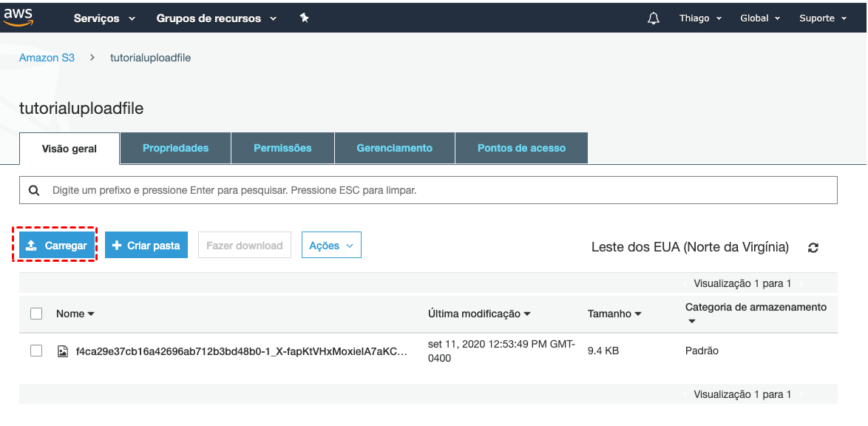
Task: Tick checkbox for f4ca29e37cb16a file row
Action: pos(36,351)
